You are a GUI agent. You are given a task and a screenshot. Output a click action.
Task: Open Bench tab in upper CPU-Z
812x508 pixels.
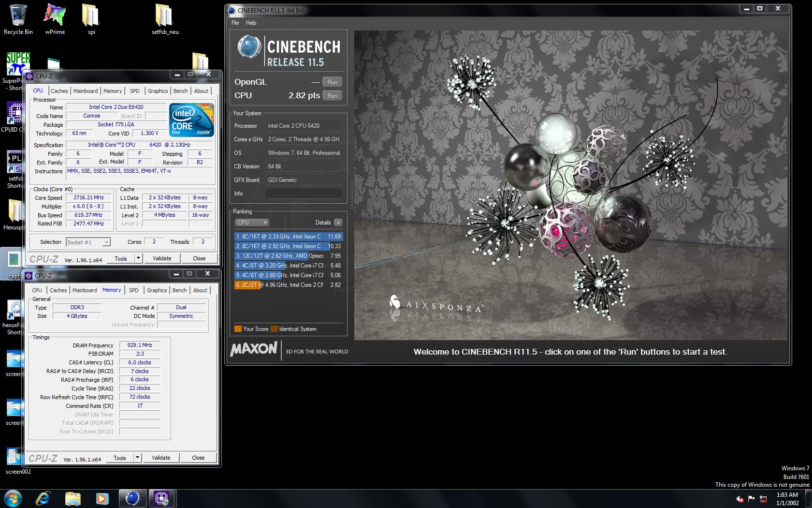(x=181, y=91)
